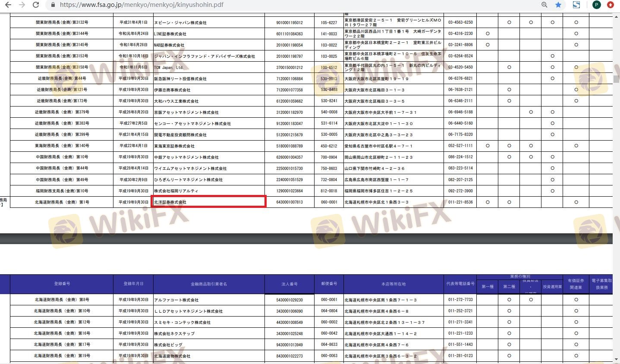620x364 pixels.
Task: Click the 本店等所在地 column header
Action: coord(393,284)
